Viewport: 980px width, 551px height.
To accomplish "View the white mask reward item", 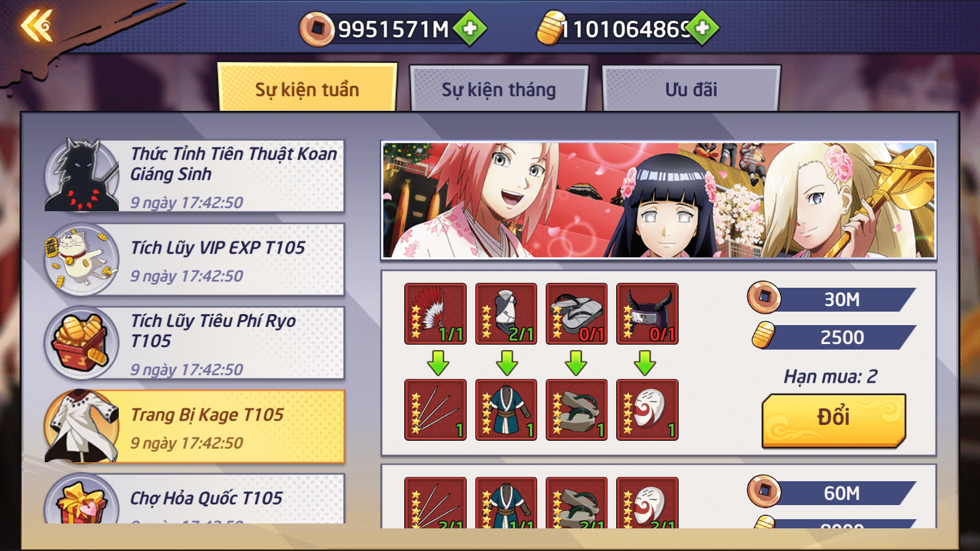I will tap(647, 410).
